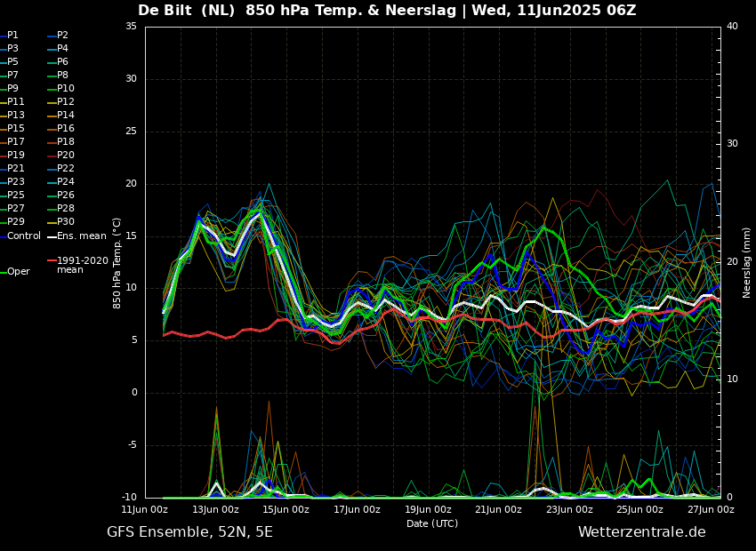
Task: Select the P27 legend label
Action: point(15,208)
